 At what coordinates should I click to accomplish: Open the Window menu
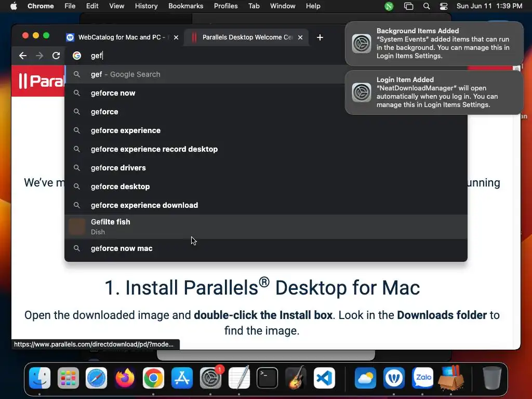283,6
